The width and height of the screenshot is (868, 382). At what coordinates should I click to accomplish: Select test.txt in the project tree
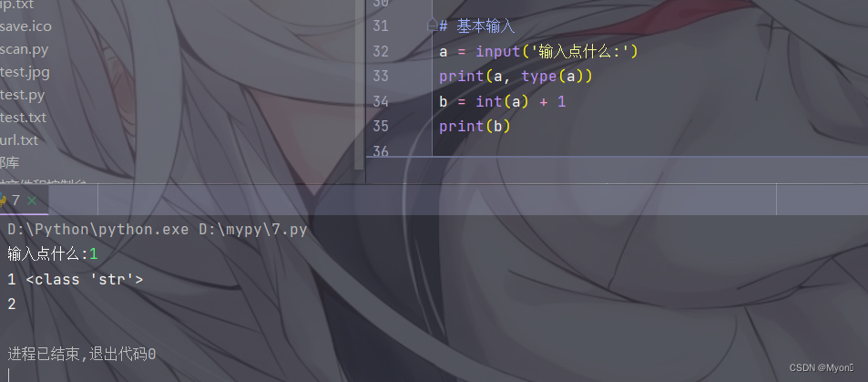click(x=24, y=118)
